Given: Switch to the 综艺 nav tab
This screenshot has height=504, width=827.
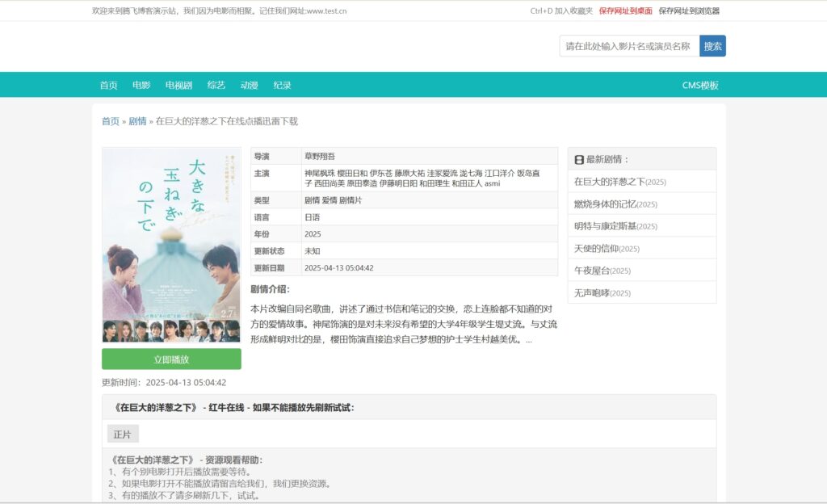Looking at the screenshot, I should 215,84.
